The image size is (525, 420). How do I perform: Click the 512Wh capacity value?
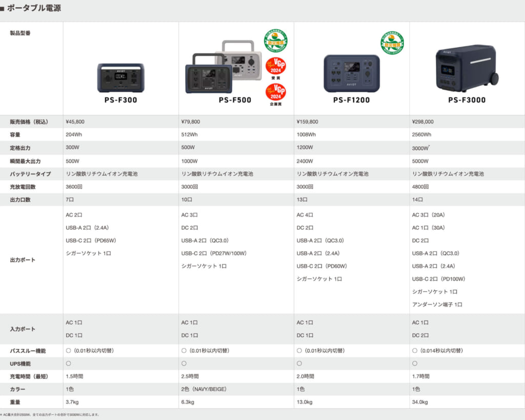tap(190, 134)
